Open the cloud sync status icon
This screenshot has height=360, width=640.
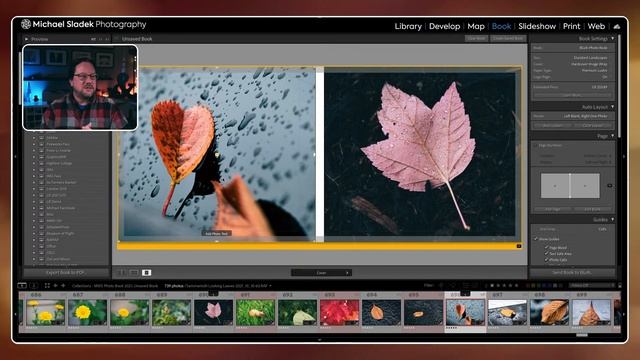click(617, 27)
